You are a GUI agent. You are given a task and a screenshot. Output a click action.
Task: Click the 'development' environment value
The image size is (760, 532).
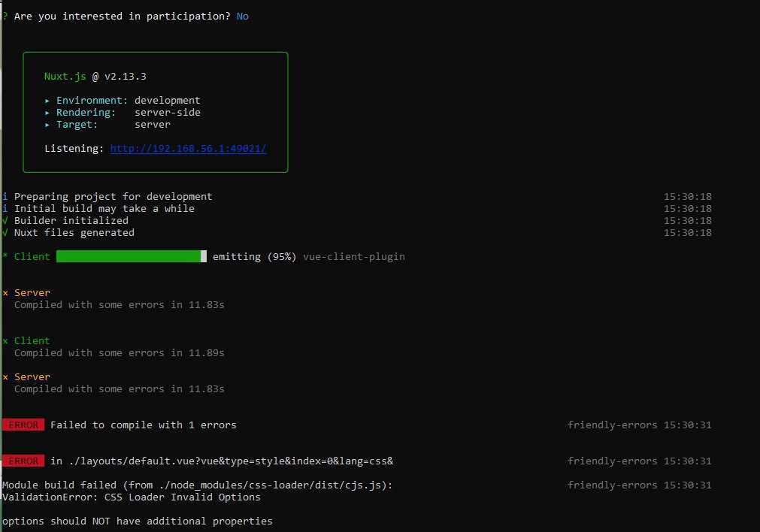[x=167, y=100]
